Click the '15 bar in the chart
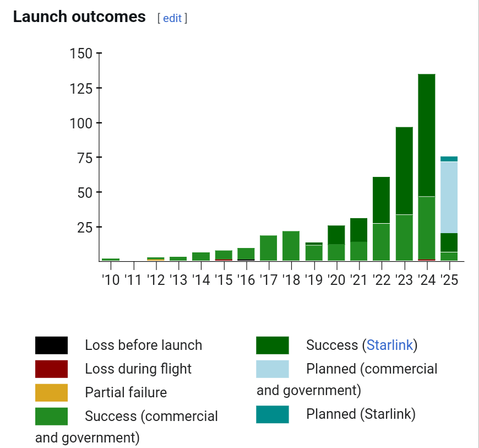 tap(224, 255)
